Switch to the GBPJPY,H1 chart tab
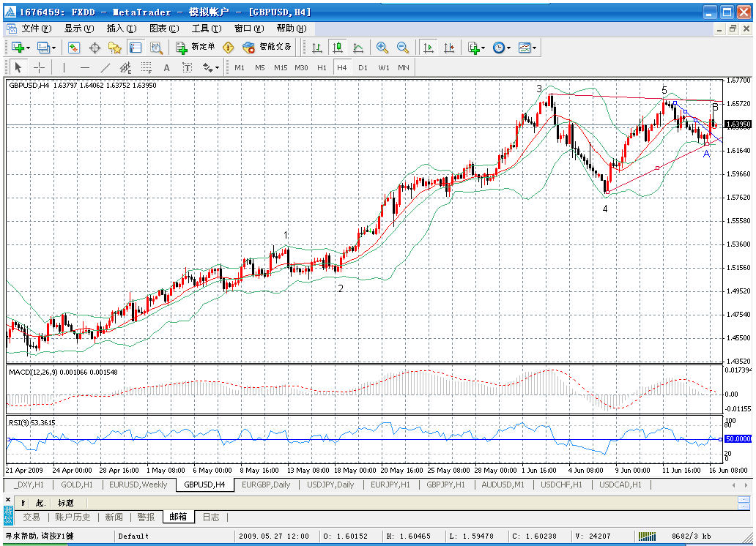This screenshot has width=756, height=546. [445, 485]
